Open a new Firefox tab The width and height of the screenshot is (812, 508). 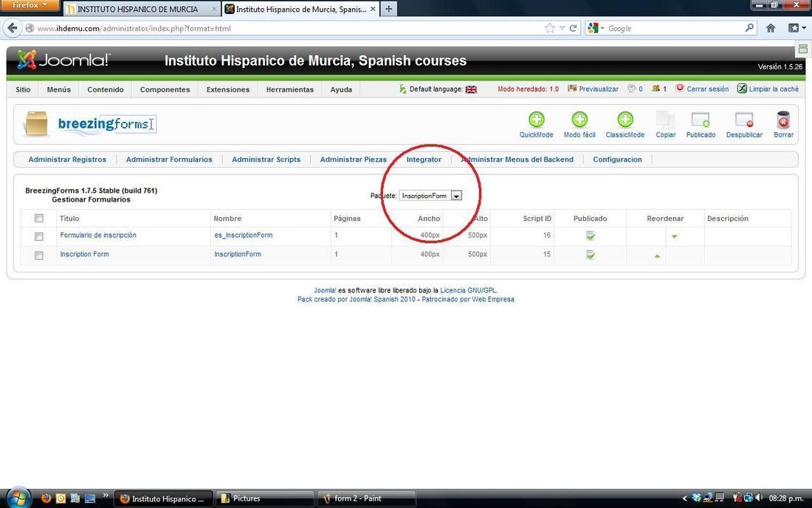tap(388, 9)
